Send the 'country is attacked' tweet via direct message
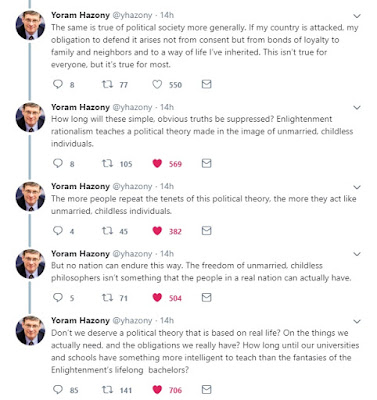Screen dimensions: 377x400 click(207, 84)
